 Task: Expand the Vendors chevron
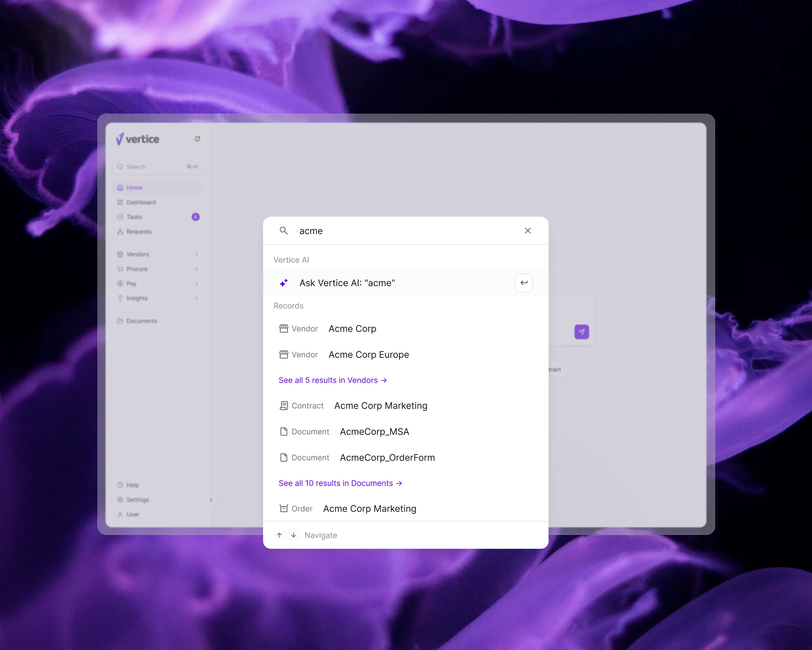tap(196, 254)
